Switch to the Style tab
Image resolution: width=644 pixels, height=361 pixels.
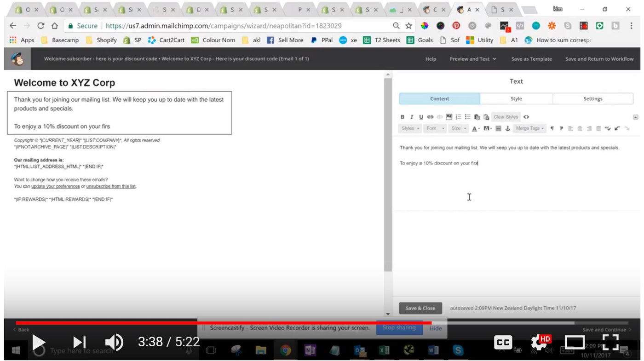516,98
